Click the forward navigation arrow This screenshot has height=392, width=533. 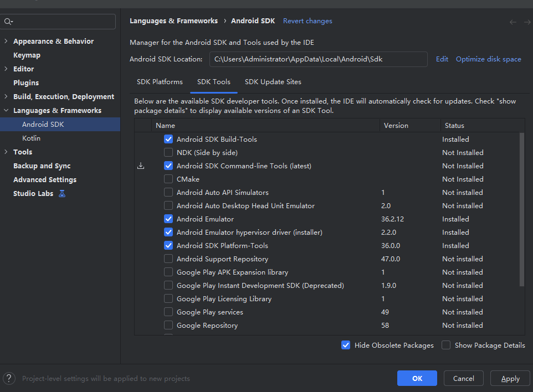[x=526, y=21]
